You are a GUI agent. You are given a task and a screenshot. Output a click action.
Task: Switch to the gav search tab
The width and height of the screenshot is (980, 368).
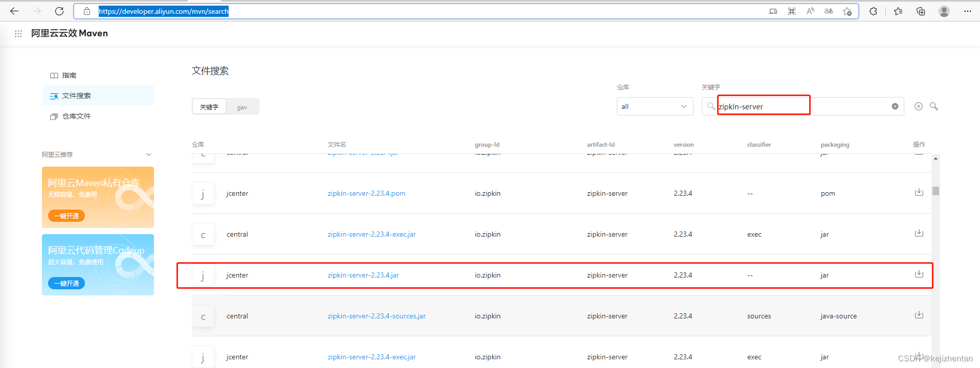tap(242, 107)
